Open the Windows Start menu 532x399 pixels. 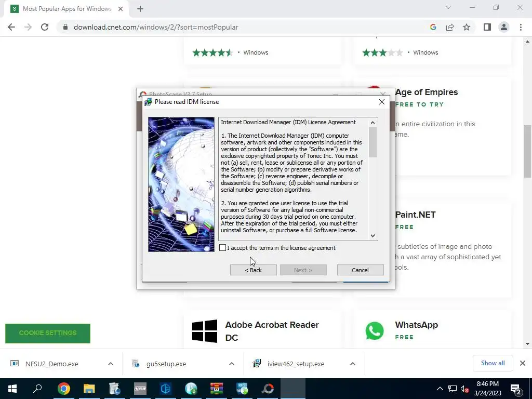12,389
